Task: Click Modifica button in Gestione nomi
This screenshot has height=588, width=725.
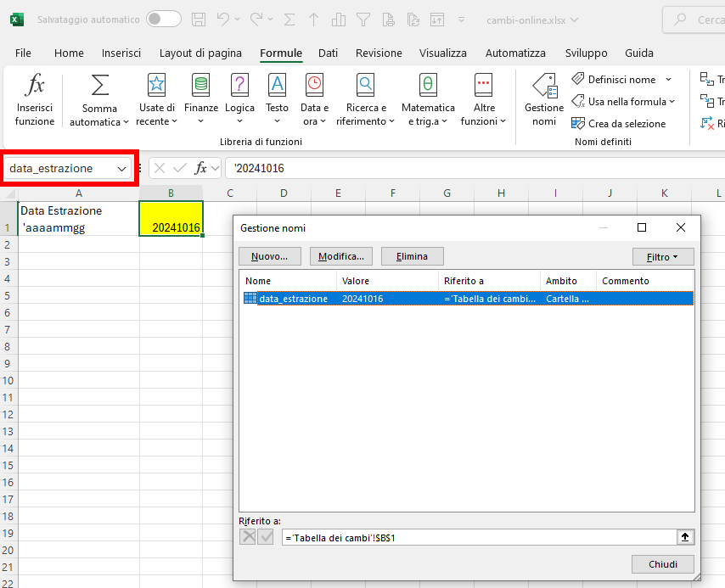Action: (x=340, y=256)
